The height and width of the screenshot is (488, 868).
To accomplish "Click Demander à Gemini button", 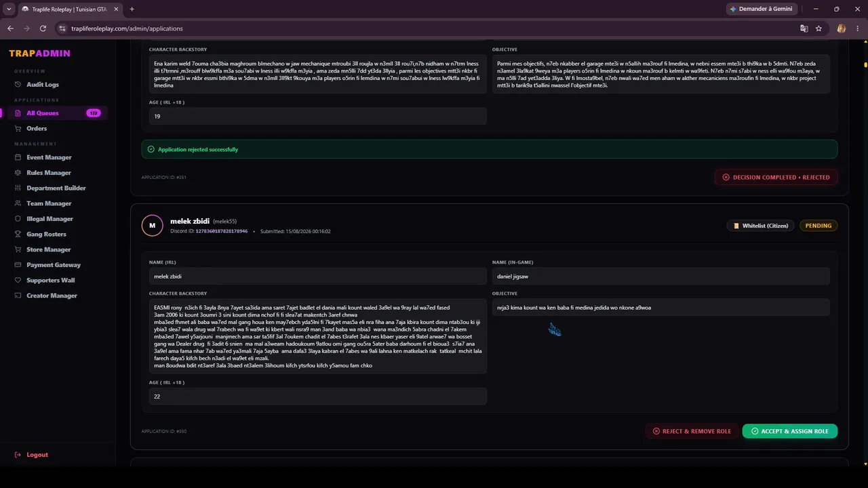I will click(x=762, y=9).
